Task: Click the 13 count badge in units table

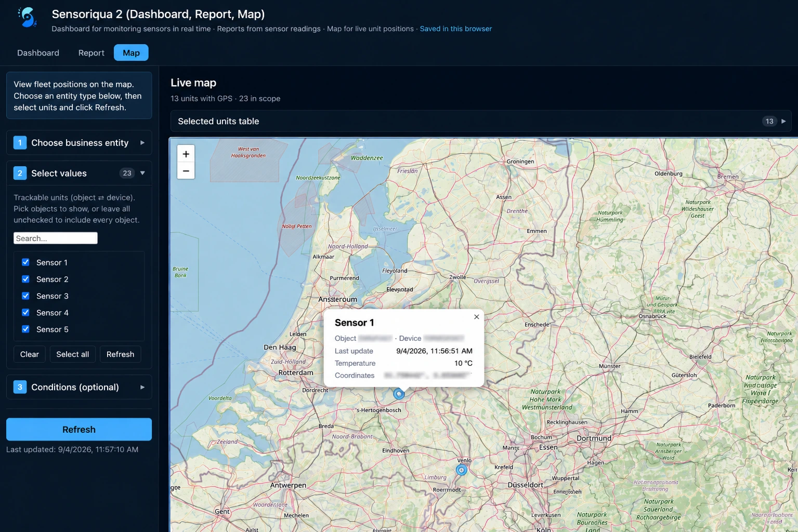Action: [769, 121]
